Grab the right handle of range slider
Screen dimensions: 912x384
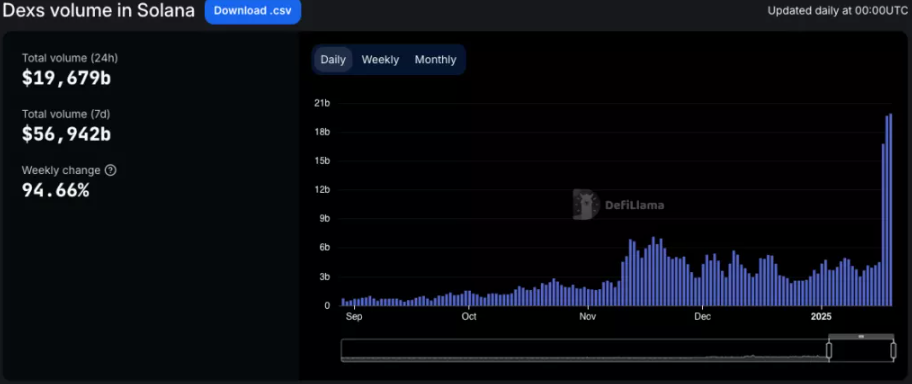(893, 350)
